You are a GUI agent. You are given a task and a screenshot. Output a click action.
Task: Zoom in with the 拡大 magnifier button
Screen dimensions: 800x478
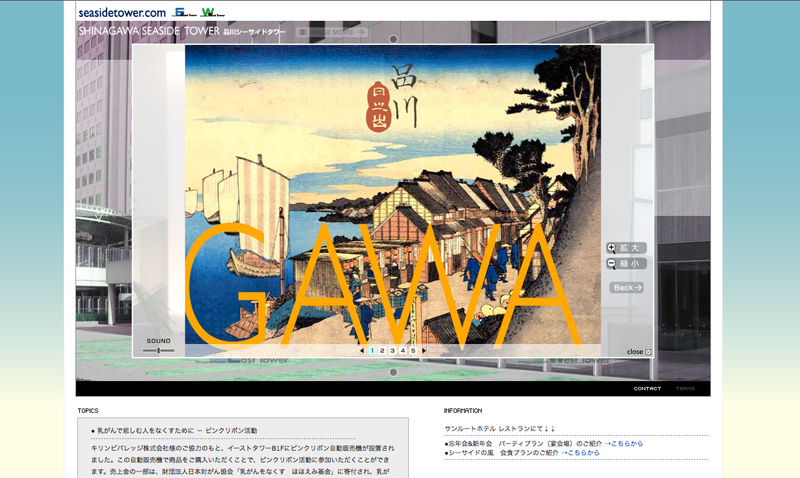tap(627, 248)
